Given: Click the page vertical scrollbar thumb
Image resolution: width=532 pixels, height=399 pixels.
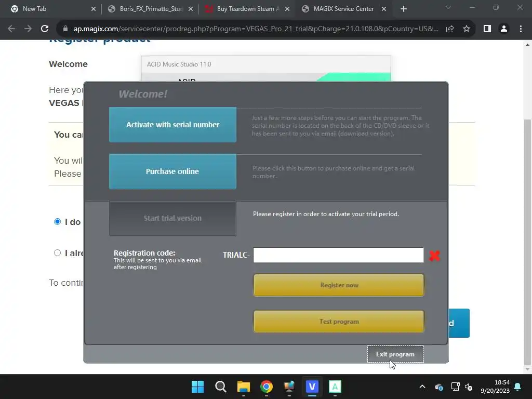Looking at the screenshot, I should coord(527,242).
